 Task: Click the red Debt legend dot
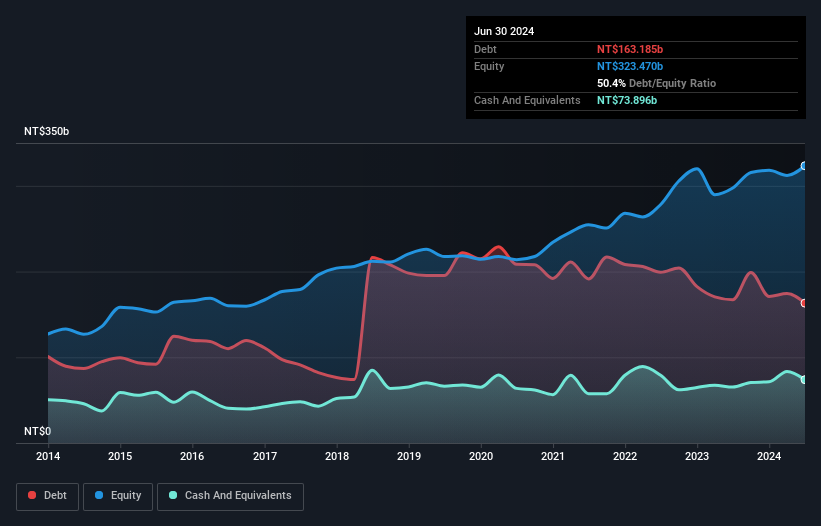[x=32, y=495]
